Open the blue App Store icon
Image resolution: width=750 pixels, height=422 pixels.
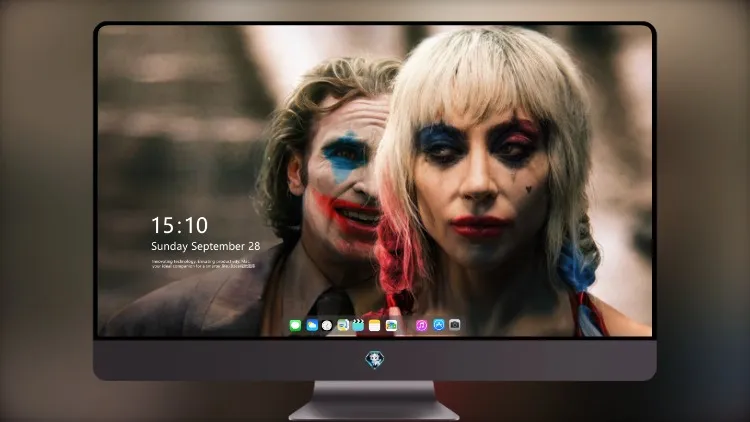pos(439,325)
